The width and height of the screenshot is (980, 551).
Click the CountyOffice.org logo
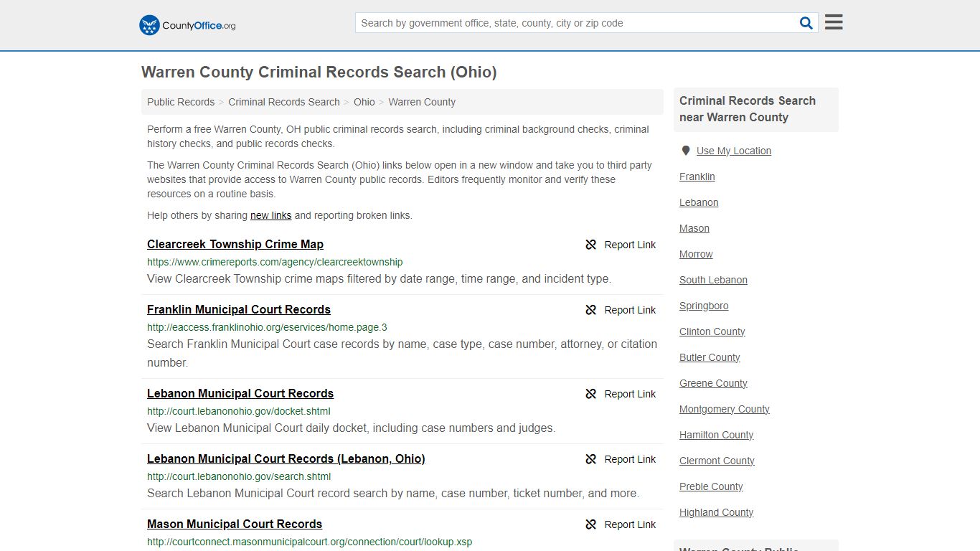(187, 24)
